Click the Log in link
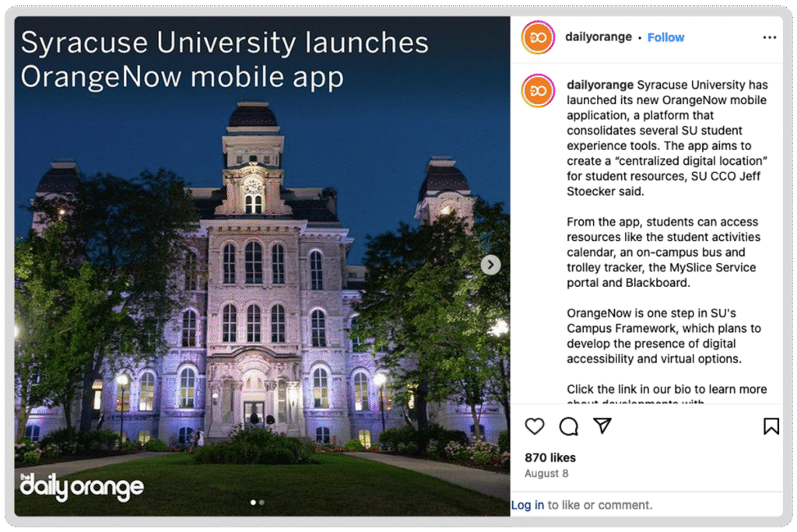 pos(528,505)
